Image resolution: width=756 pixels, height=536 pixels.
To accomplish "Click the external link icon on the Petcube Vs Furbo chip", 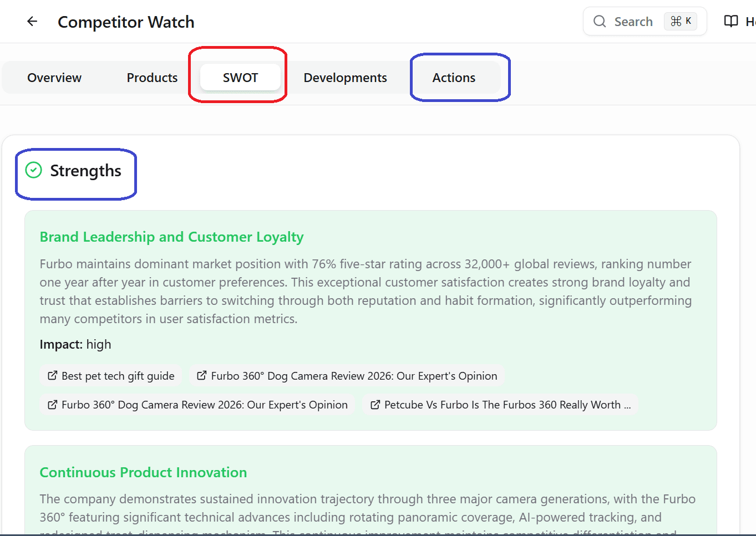I will coord(374,404).
